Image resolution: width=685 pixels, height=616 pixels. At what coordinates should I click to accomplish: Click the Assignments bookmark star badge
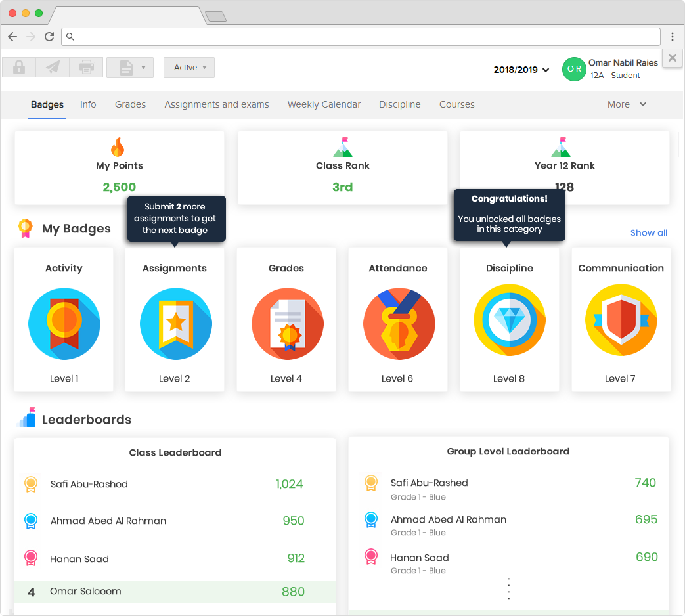(175, 324)
